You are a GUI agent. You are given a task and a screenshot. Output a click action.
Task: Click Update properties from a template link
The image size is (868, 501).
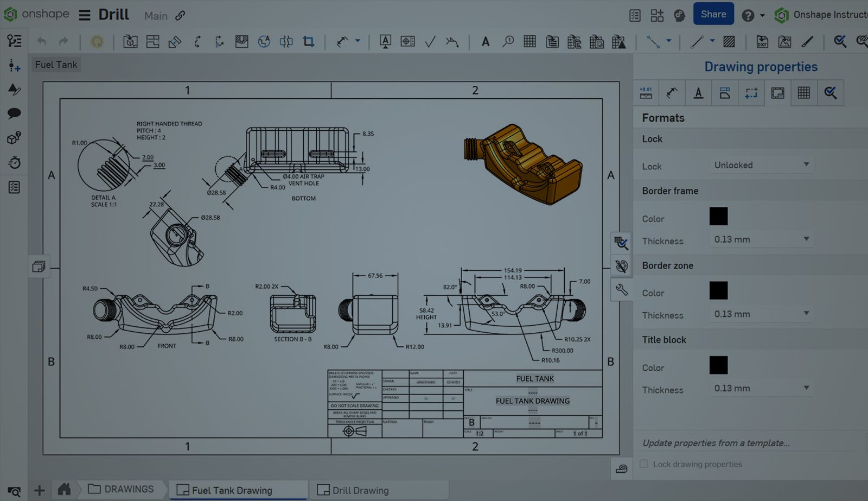pos(716,443)
